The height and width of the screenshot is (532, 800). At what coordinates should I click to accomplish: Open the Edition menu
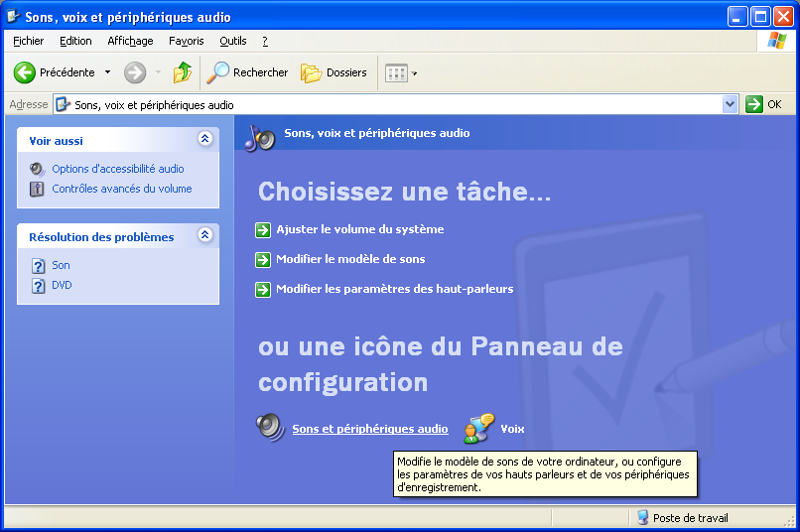pos(75,41)
